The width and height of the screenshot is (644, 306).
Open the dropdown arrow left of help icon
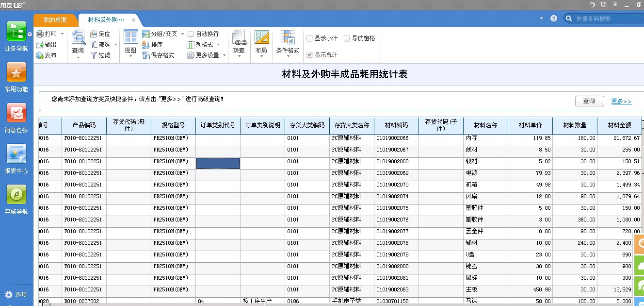coord(542,18)
